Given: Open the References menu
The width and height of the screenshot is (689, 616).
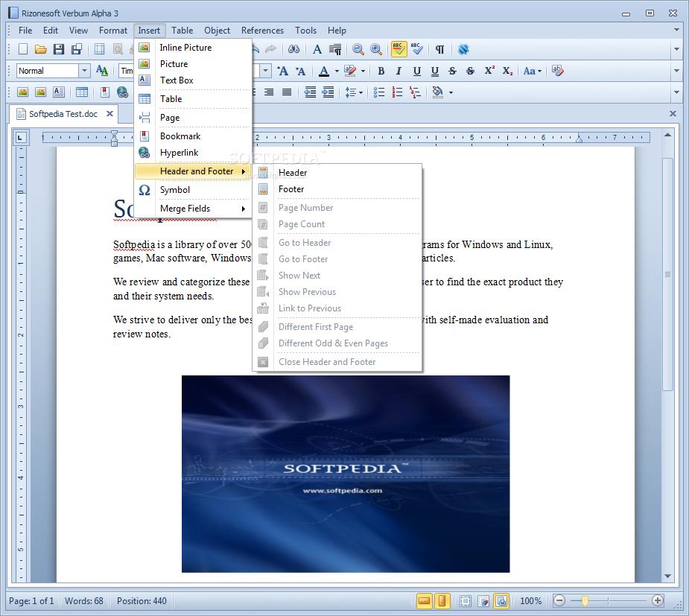Looking at the screenshot, I should tap(262, 31).
